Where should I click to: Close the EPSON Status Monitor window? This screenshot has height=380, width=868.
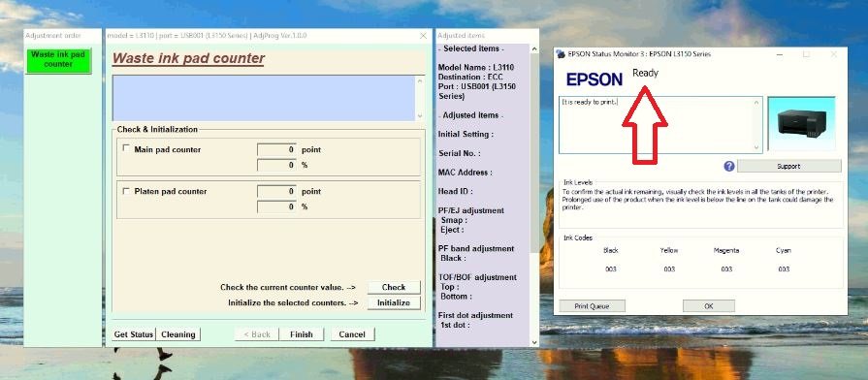point(834,54)
